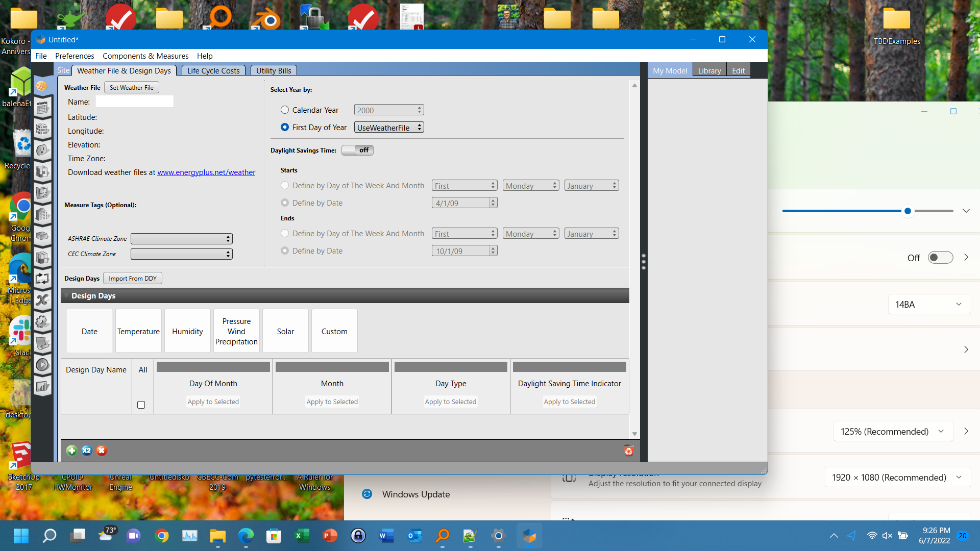Purge unused objects with trash icon
Screen dimensions: 980x551
[629, 450]
